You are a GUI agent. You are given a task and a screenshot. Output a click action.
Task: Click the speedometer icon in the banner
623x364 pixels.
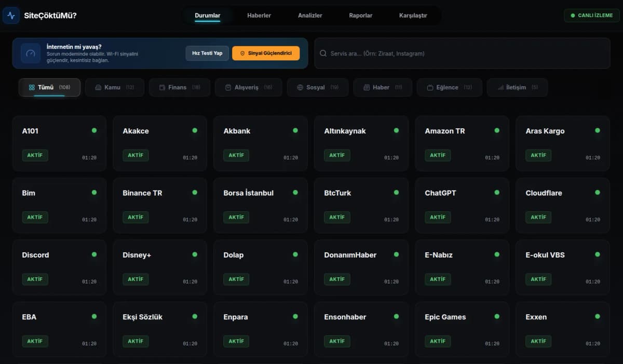tap(31, 53)
